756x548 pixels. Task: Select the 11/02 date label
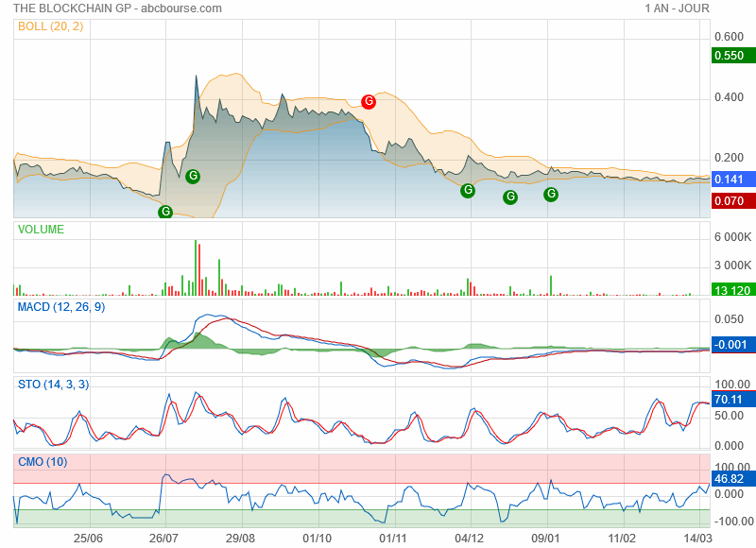click(622, 539)
